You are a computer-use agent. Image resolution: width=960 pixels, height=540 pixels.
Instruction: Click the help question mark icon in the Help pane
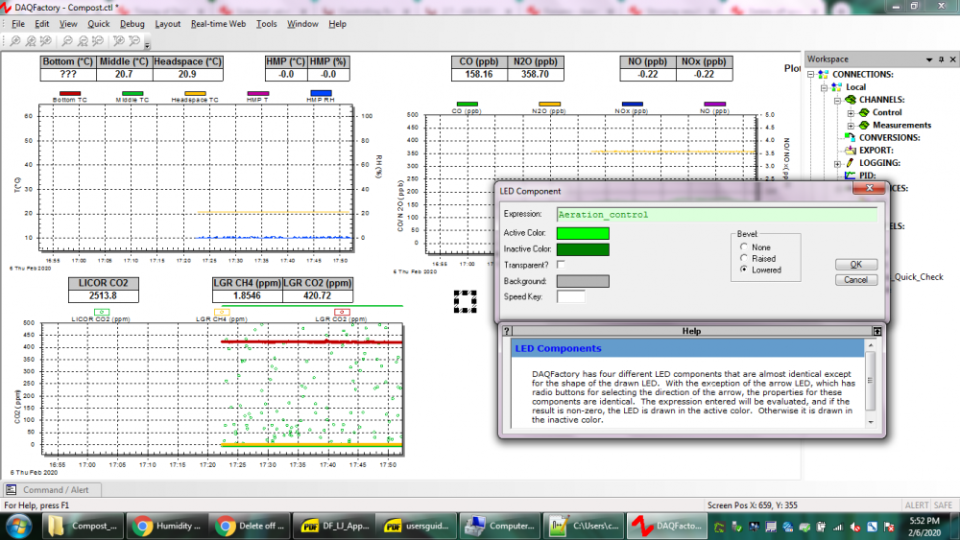506,331
